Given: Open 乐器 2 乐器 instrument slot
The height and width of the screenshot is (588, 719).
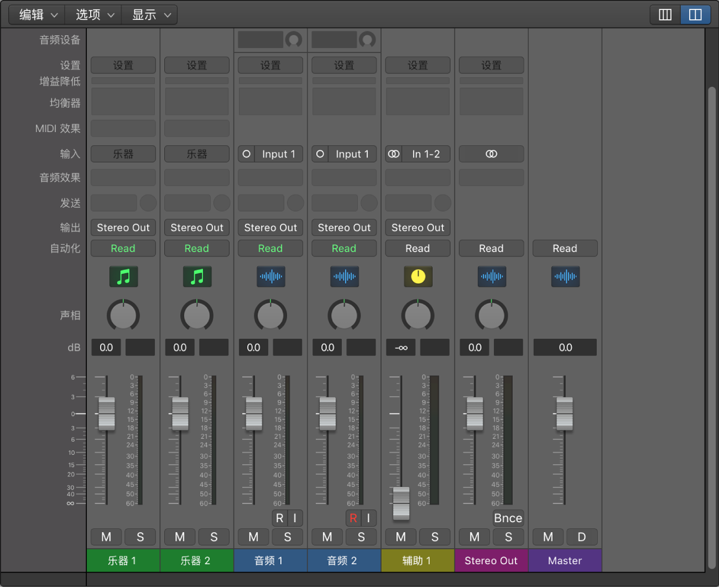Looking at the screenshot, I should [197, 154].
